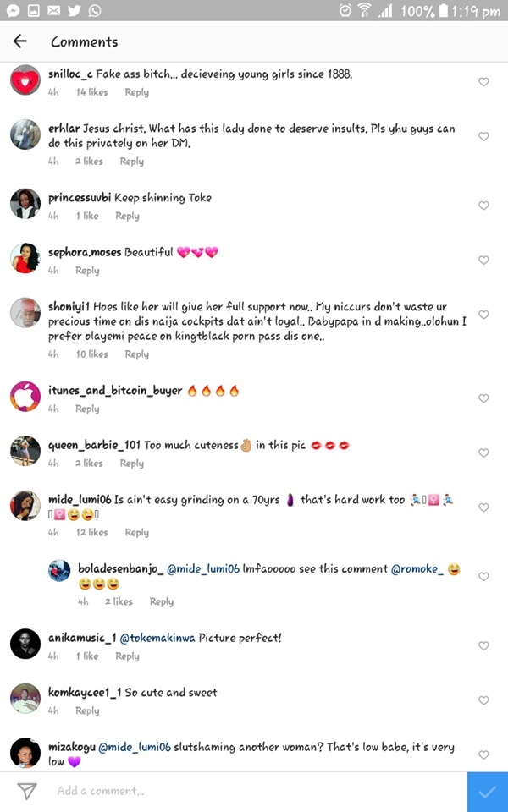This screenshot has height=812, width=508.
Task: View sephora.moses profile avatar
Action: [25, 258]
